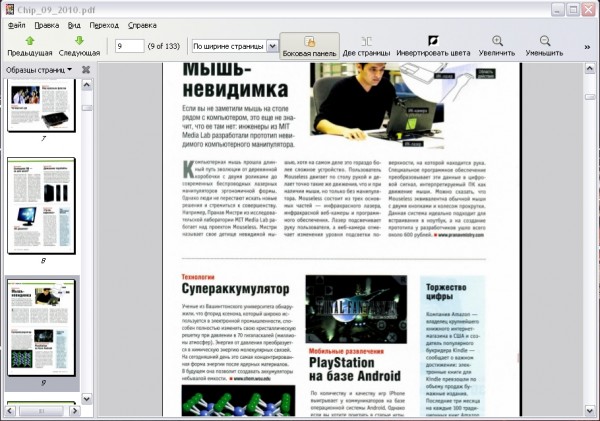
Task: Go to previous page with green up arrow
Action: [30, 46]
